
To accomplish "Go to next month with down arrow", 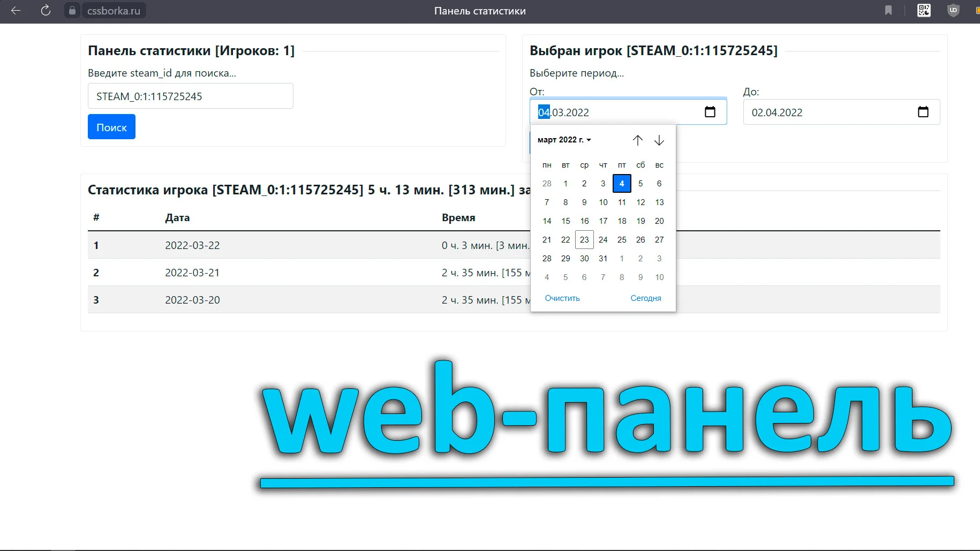I will (x=659, y=140).
